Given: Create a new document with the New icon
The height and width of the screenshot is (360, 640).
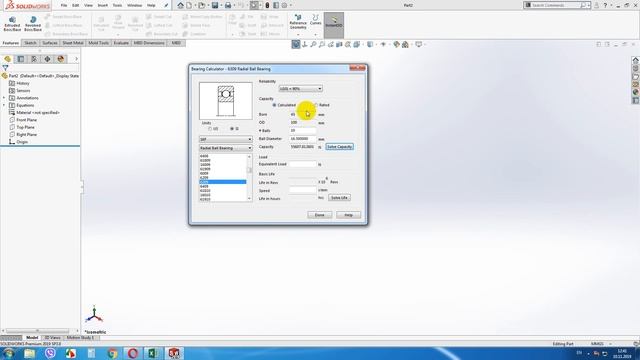Looking at the screenshot, I should 189,5.
